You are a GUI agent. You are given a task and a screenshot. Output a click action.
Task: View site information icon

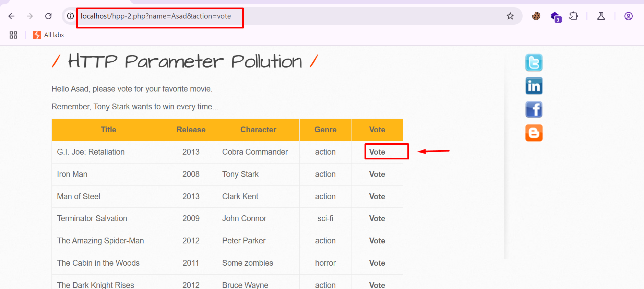click(x=70, y=16)
